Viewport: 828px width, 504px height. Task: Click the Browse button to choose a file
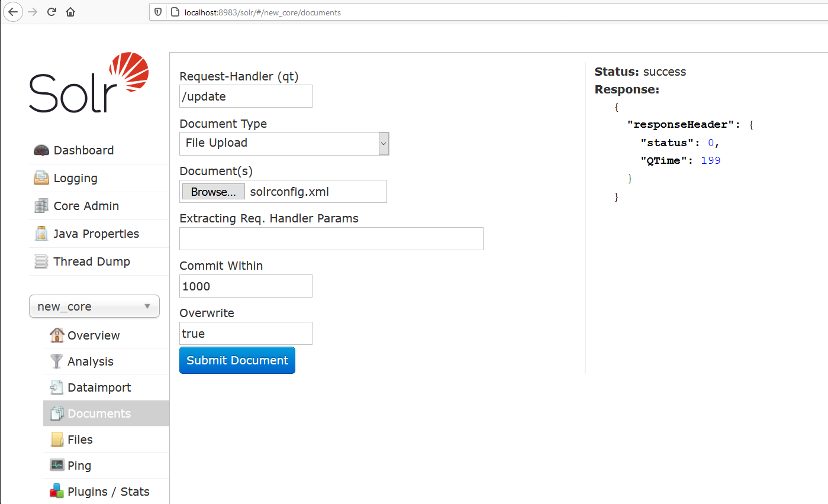212,191
